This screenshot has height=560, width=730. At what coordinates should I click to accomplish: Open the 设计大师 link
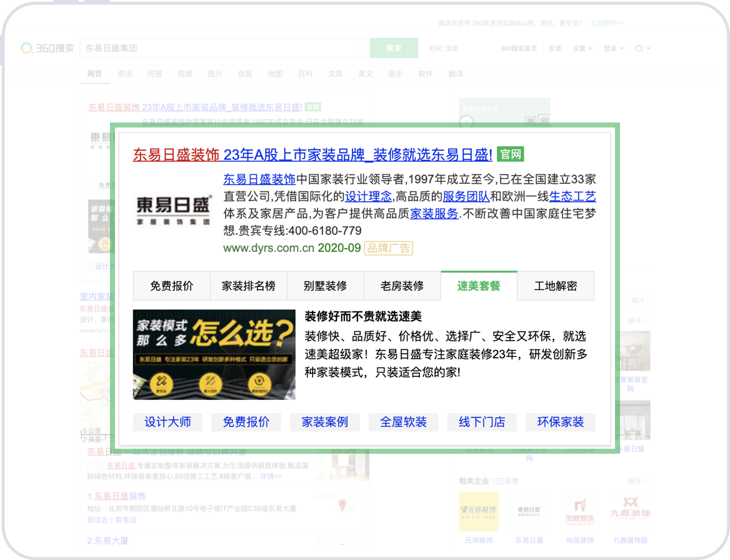(167, 422)
